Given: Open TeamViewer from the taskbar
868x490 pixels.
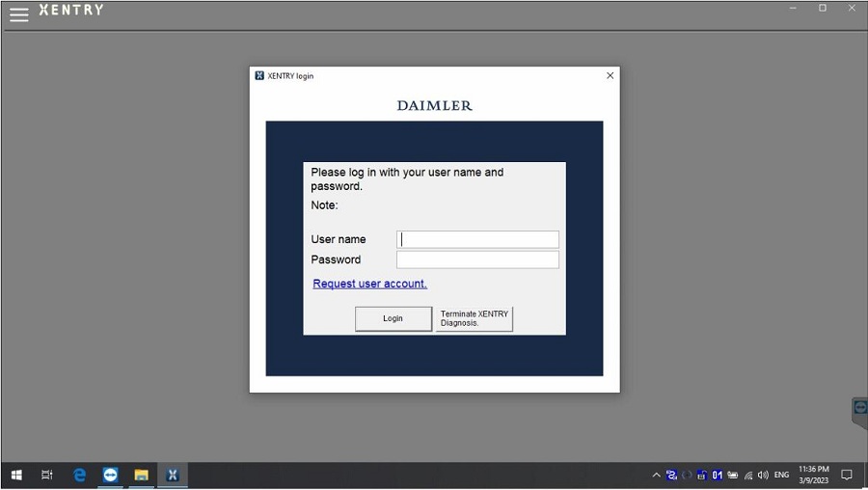Looking at the screenshot, I should tap(110, 476).
